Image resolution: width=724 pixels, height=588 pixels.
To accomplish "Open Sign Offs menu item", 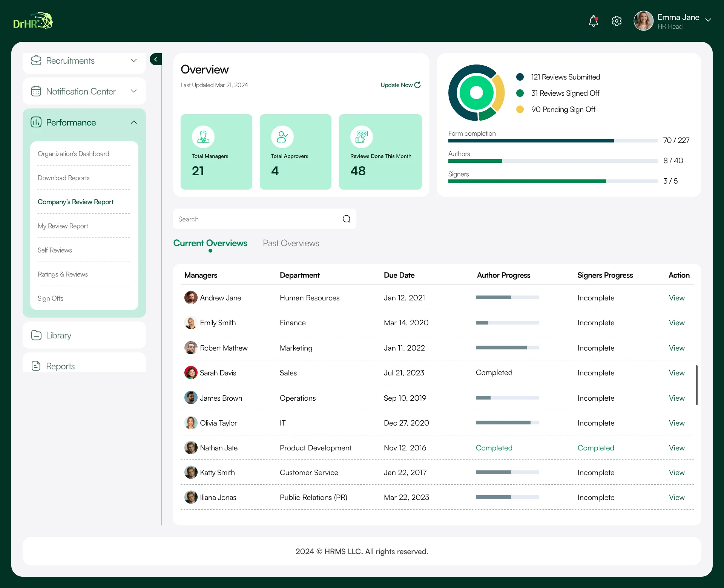I will [51, 299].
